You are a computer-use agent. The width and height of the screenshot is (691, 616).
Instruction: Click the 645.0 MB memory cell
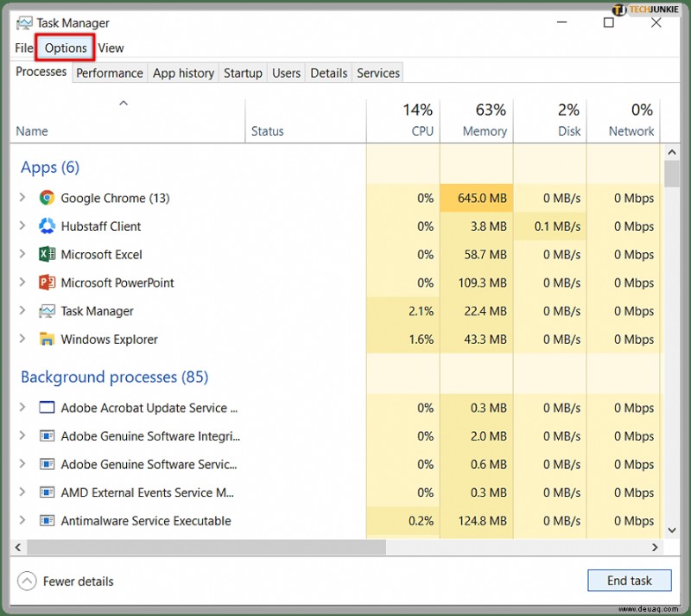[x=477, y=198]
